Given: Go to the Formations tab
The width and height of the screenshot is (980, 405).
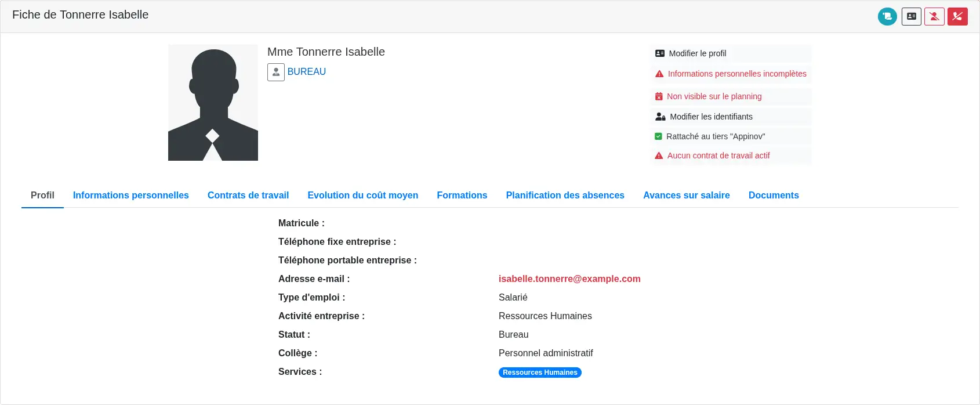Looking at the screenshot, I should coord(462,196).
